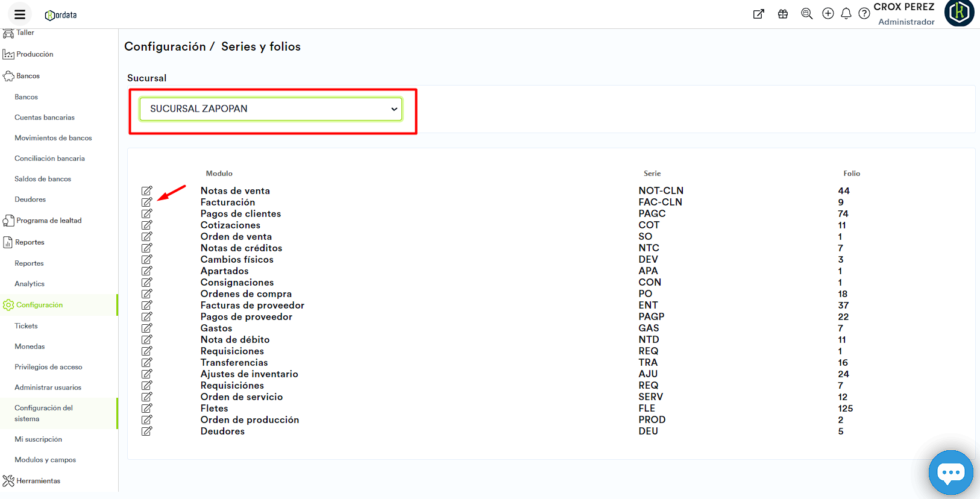980x499 pixels.
Task: Collapse the Configuración sidebar section
Action: pos(39,305)
